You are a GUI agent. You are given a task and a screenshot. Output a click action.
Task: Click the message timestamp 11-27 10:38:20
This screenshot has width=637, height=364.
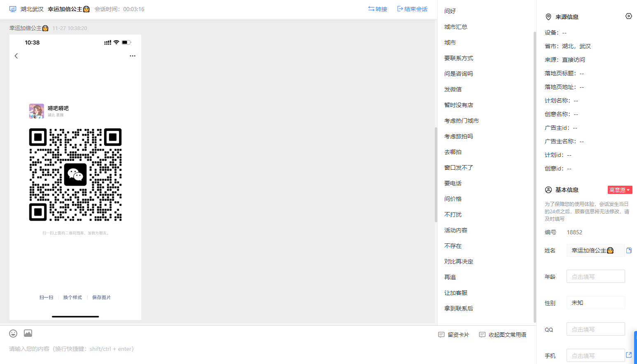pyautogui.click(x=70, y=28)
